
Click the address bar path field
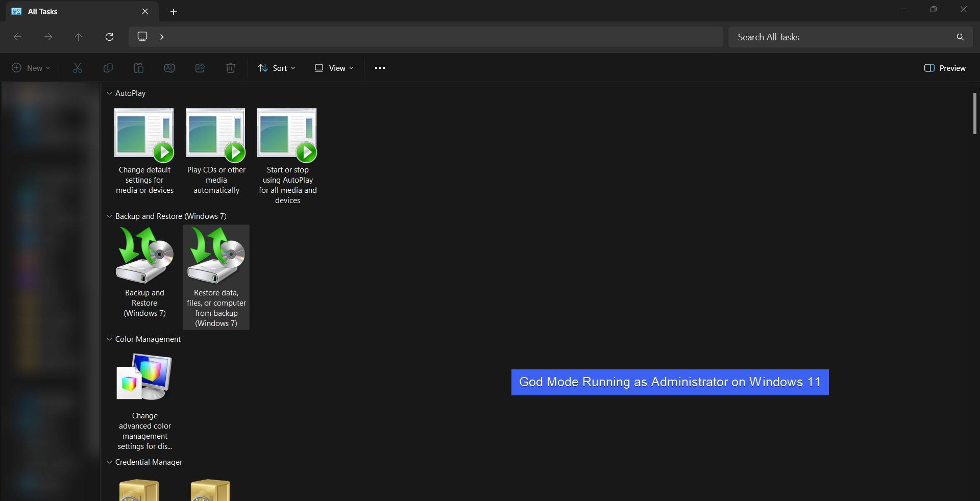[426, 37]
